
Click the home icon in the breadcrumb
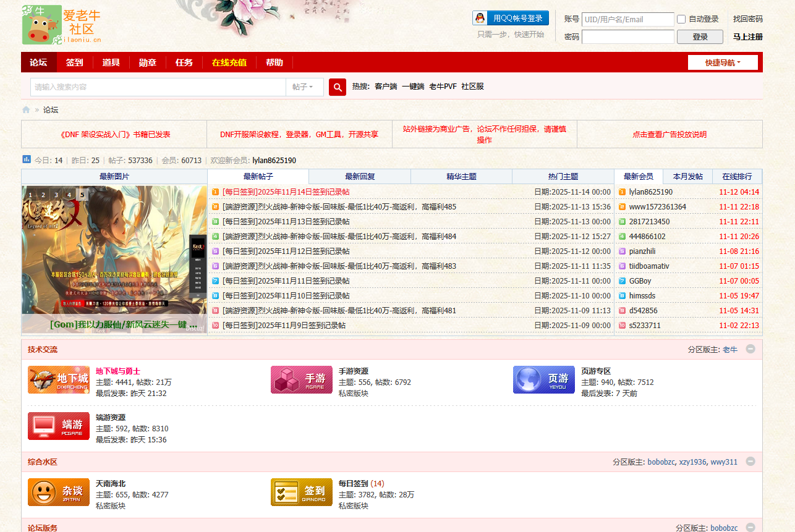[x=25, y=109]
